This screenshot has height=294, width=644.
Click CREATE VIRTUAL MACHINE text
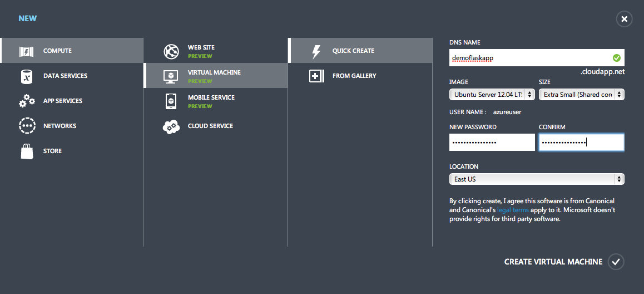tap(553, 262)
